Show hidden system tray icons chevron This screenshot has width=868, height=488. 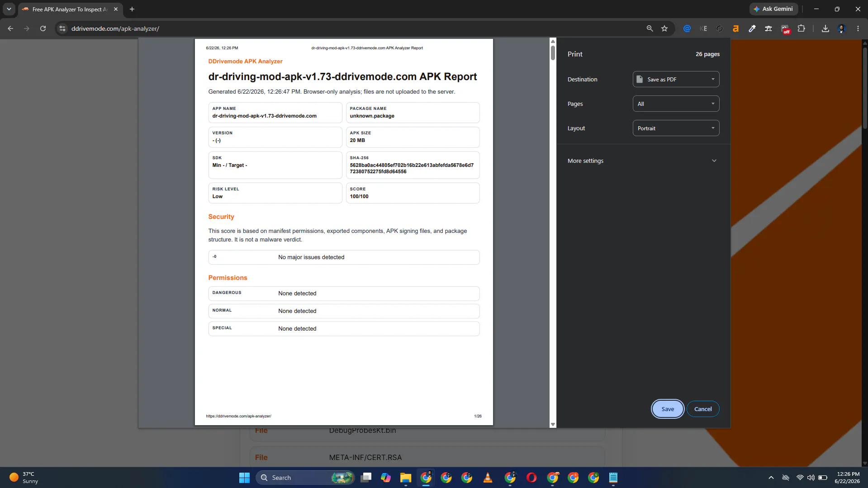pyautogui.click(x=771, y=478)
